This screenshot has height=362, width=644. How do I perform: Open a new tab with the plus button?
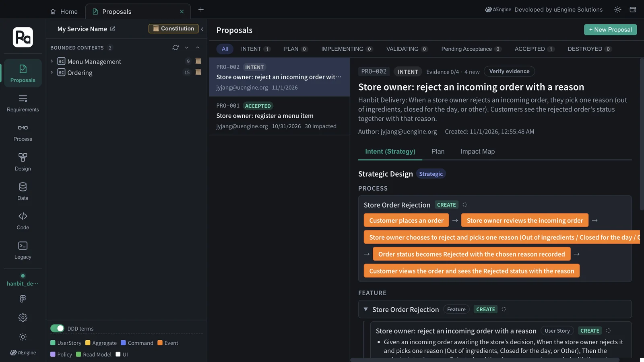(x=201, y=10)
